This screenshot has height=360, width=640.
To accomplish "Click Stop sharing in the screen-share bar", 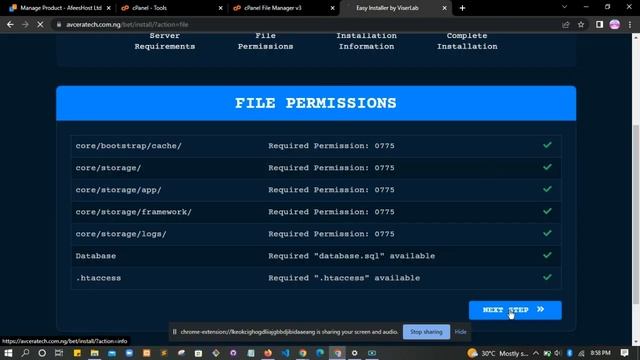I will 426,332.
